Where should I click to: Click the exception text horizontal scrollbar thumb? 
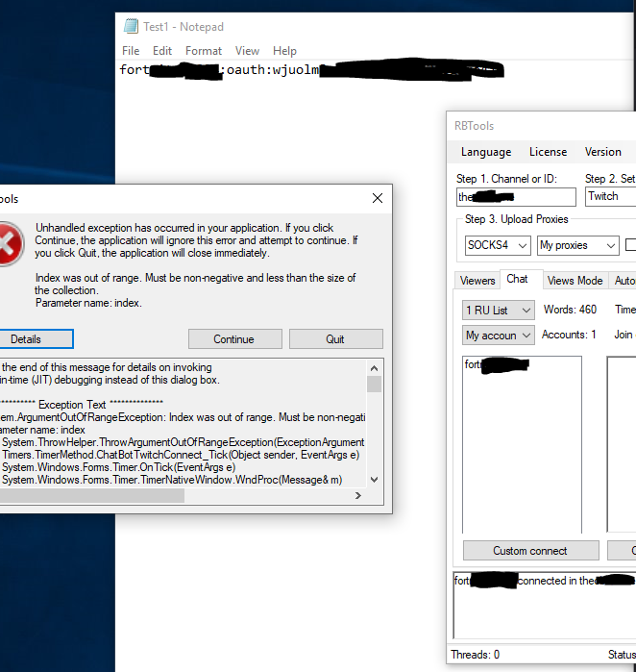point(91,496)
